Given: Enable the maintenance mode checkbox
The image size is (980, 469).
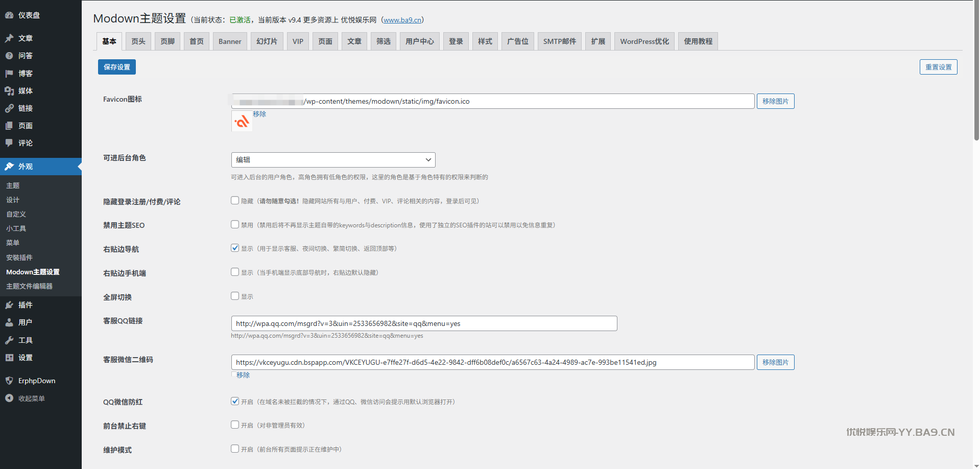Looking at the screenshot, I should coord(235,449).
